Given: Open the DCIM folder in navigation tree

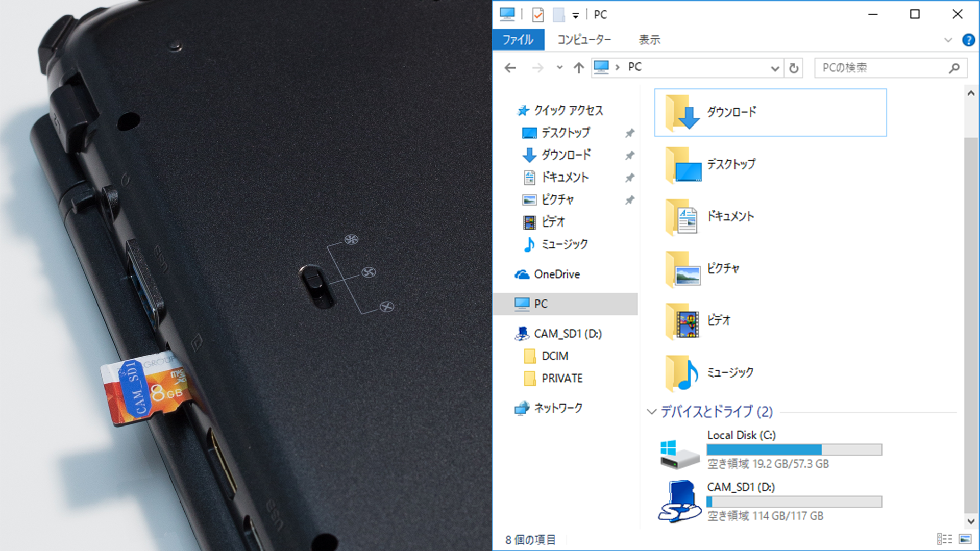Looking at the screenshot, I should coord(554,356).
